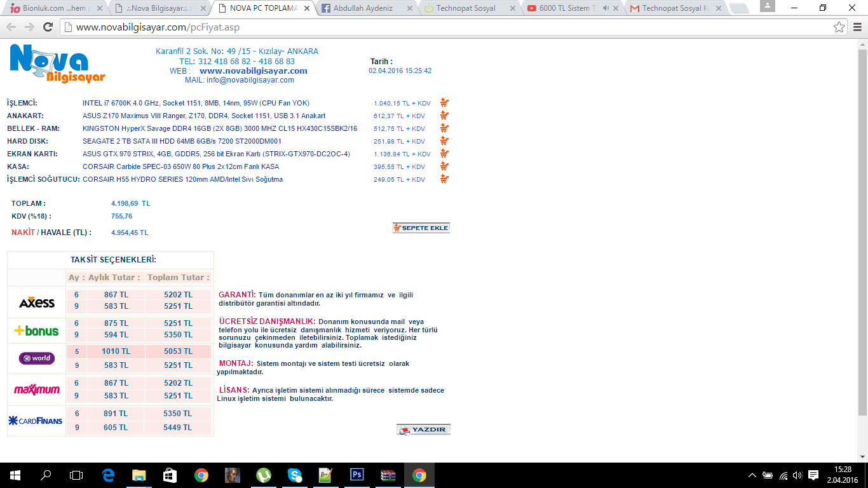Screen dimensions: 868x488
Task: Open the Action Center notifications icon
Action: [813, 475]
